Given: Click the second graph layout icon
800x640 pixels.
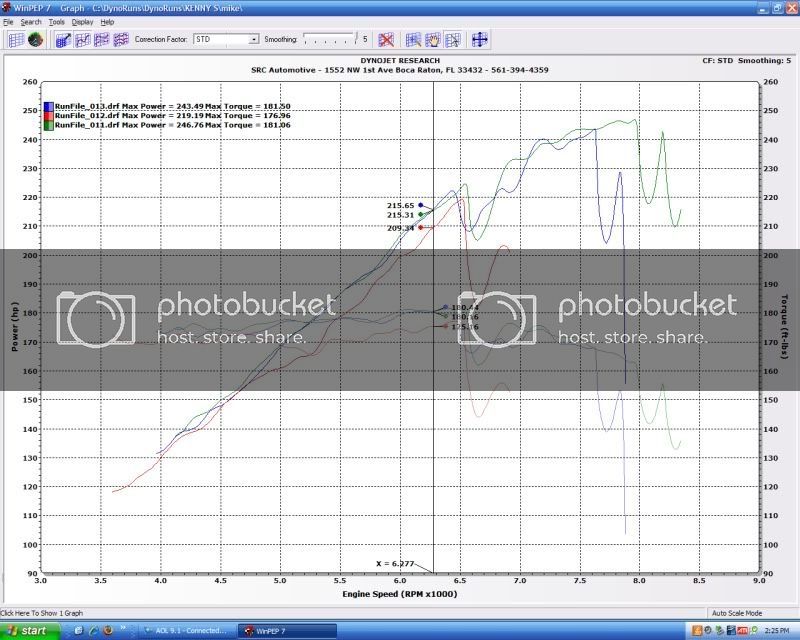Looking at the screenshot, I should coord(83,39).
